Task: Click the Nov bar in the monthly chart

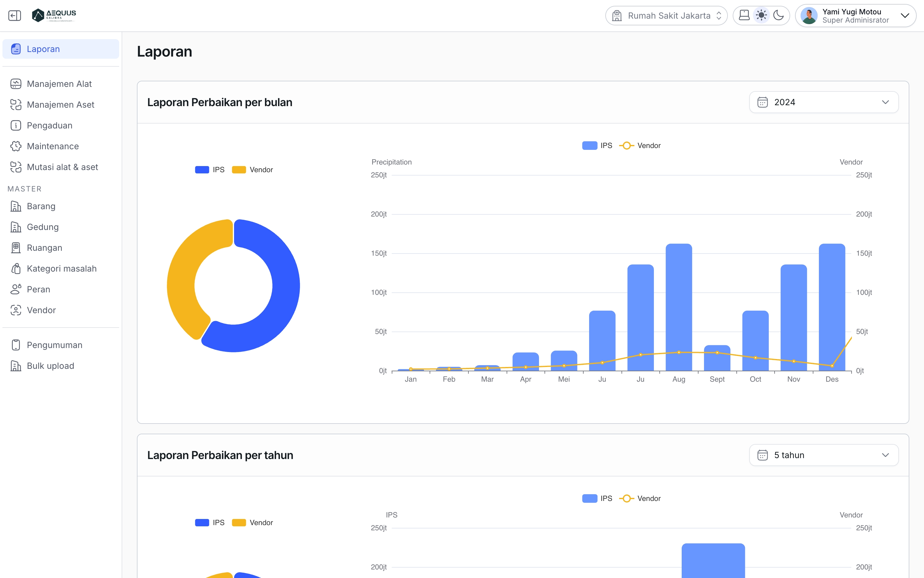Action: click(x=794, y=317)
